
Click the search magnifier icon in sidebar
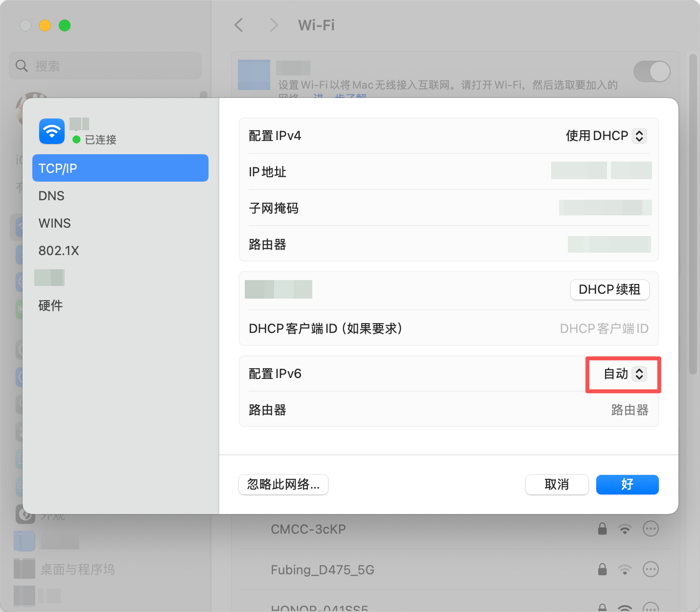click(x=22, y=66)
